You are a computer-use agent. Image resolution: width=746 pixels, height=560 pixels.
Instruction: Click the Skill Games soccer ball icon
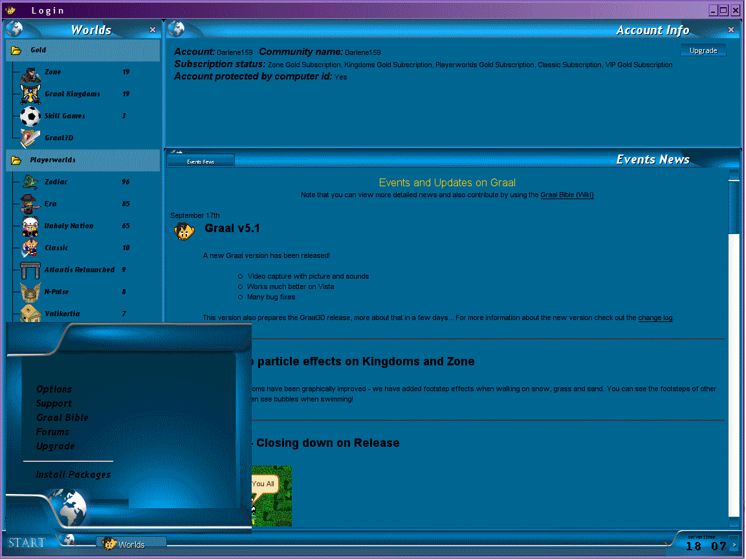pos(30,116)
